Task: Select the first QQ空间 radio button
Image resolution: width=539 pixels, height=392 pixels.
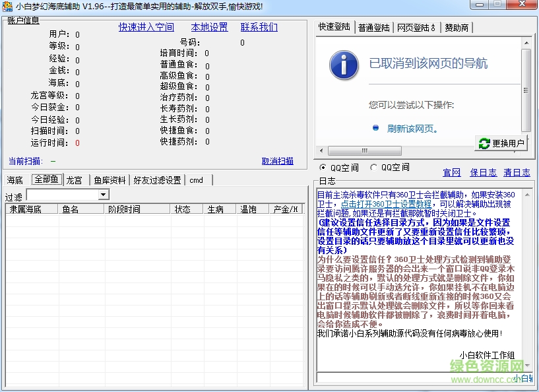Action: (x=322, y=168)
